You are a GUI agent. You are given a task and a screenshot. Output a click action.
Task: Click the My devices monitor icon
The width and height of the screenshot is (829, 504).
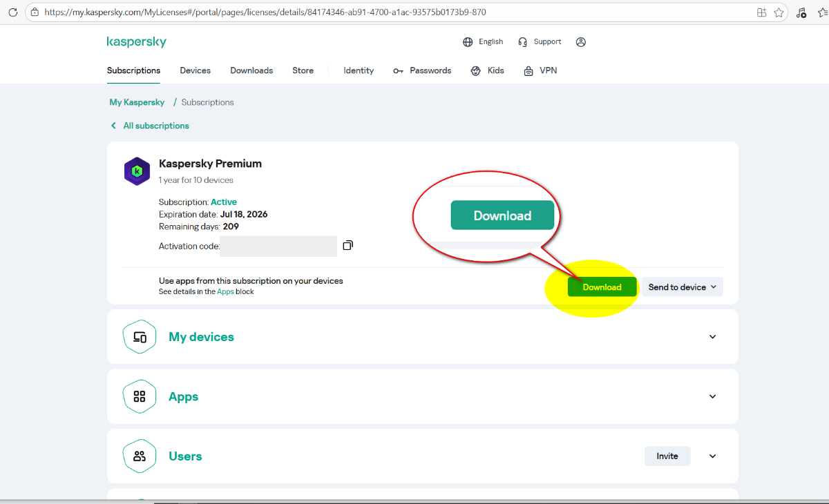(140, 337)
